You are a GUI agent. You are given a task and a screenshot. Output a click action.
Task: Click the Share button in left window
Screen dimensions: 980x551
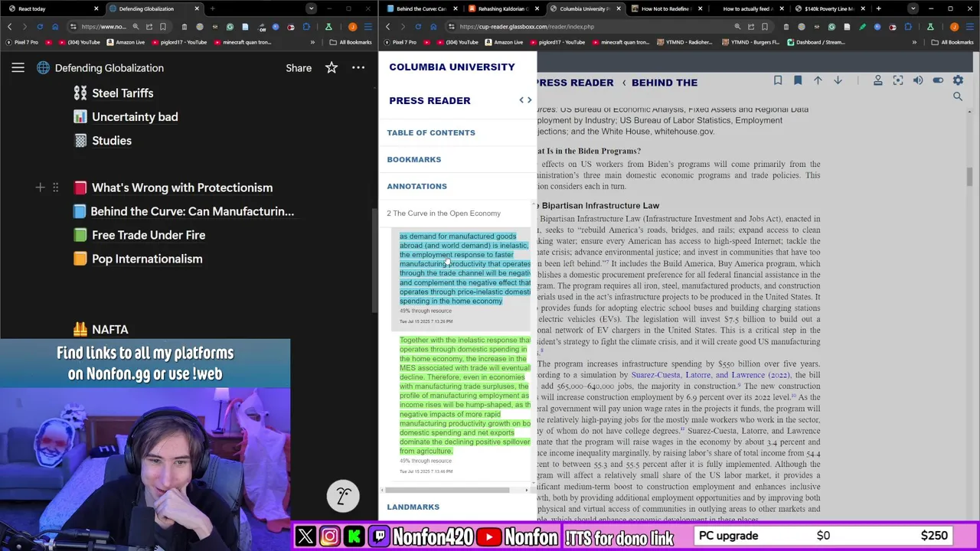point(299,68)
